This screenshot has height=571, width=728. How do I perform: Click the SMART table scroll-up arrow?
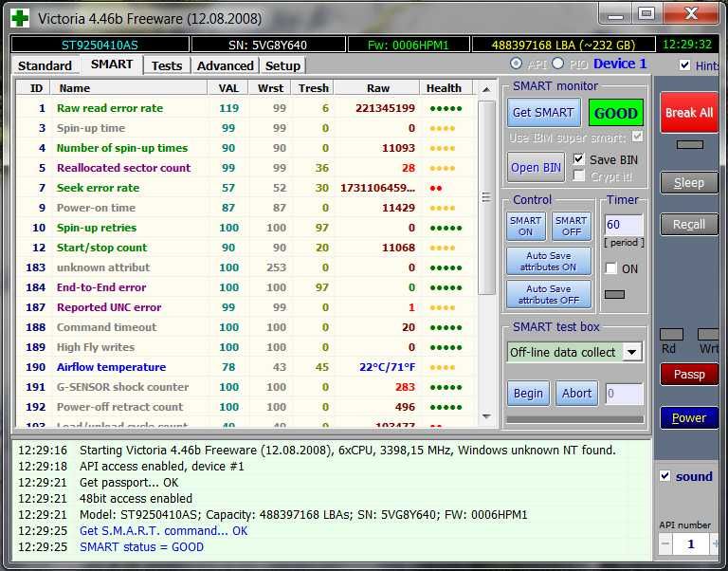click(486, 89)
